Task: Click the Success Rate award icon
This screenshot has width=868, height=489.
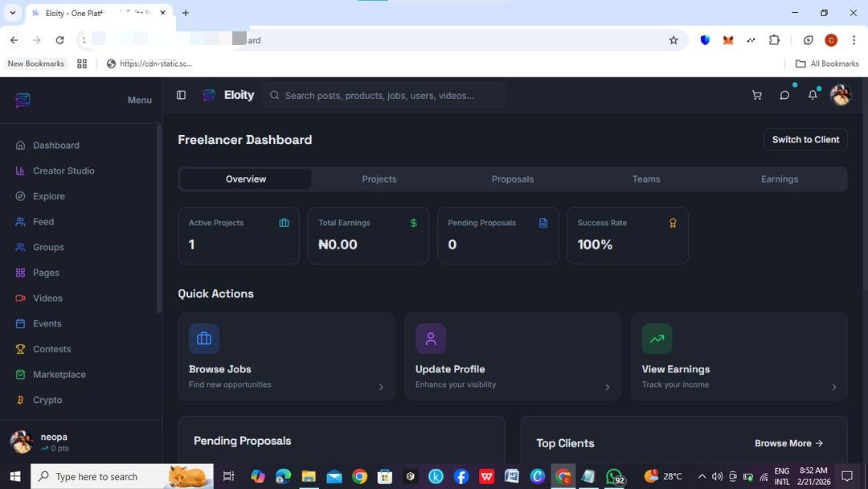Action: (673, 223)
